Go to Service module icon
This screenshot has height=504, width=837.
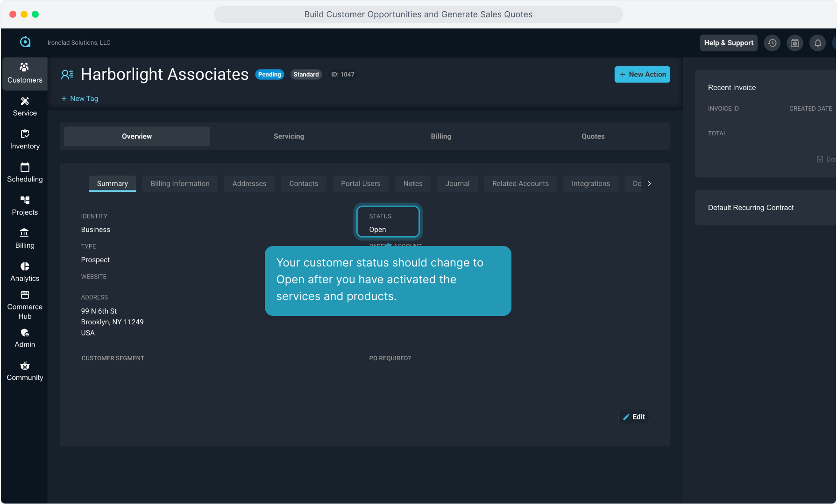(25, 106)
